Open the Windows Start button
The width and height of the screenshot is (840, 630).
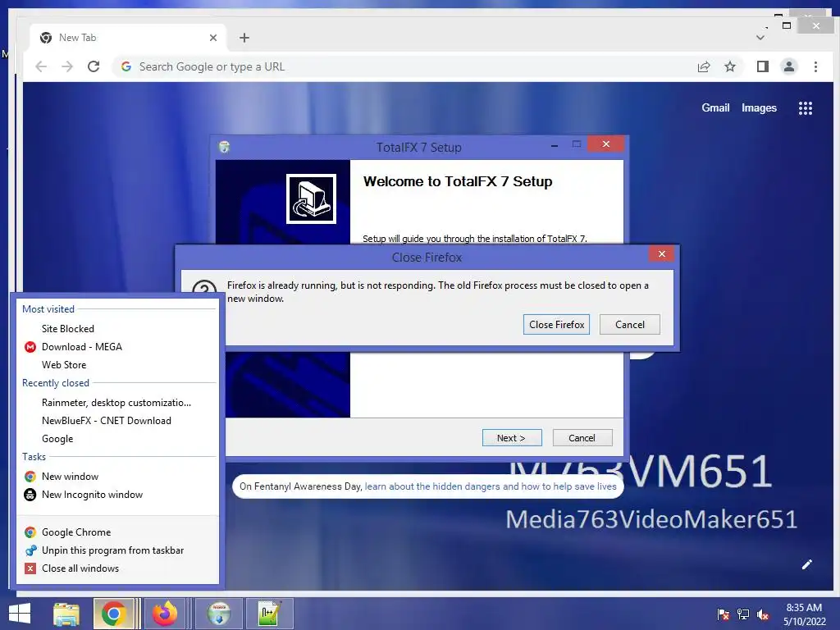coord(20,614)
